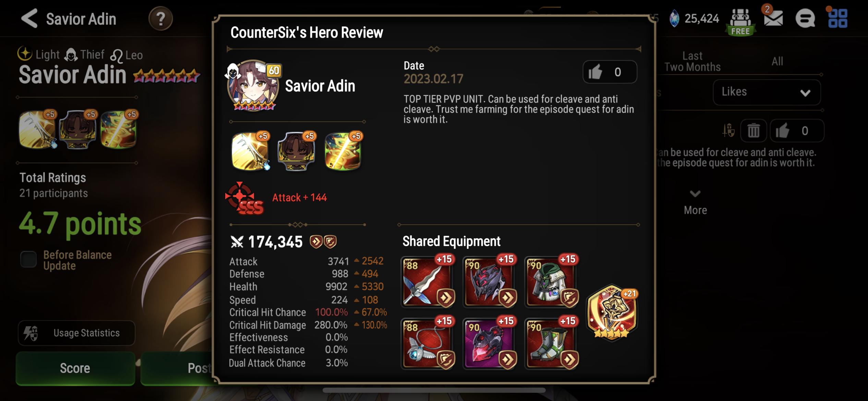The image size is (868, 401).
Task: Open the question mark help icon
Action: pos(160,19)
